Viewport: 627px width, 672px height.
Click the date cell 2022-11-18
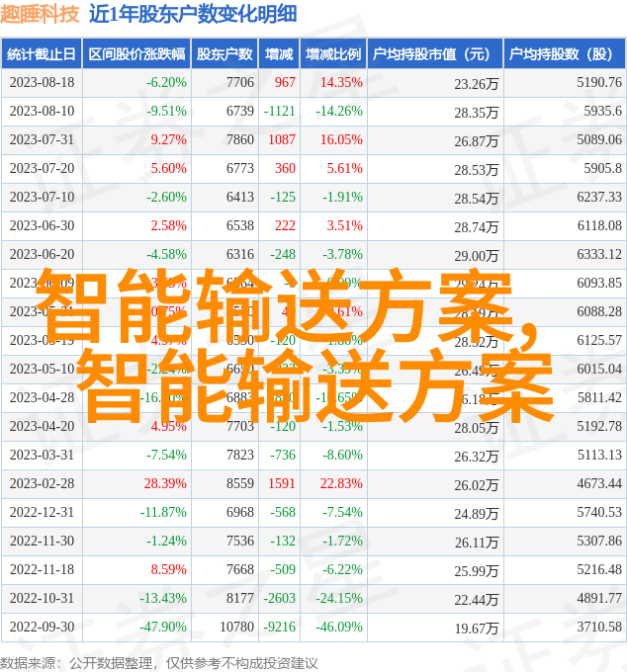(42, 570)
